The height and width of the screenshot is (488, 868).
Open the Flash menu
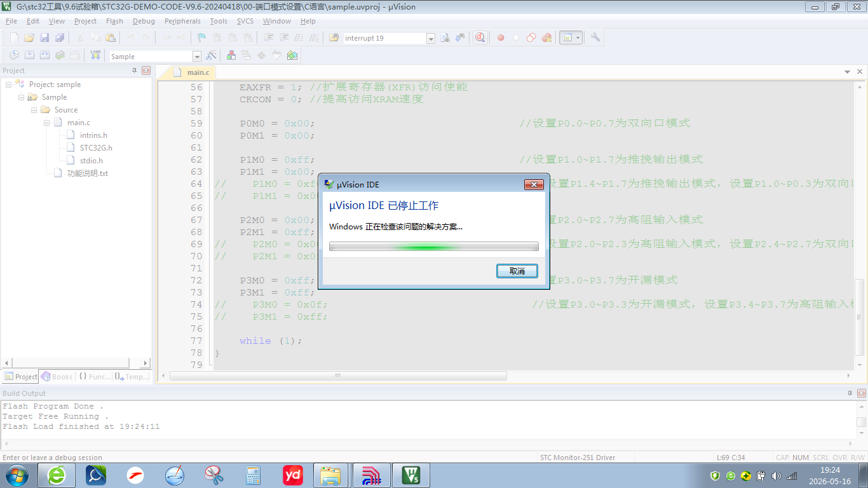114,21
